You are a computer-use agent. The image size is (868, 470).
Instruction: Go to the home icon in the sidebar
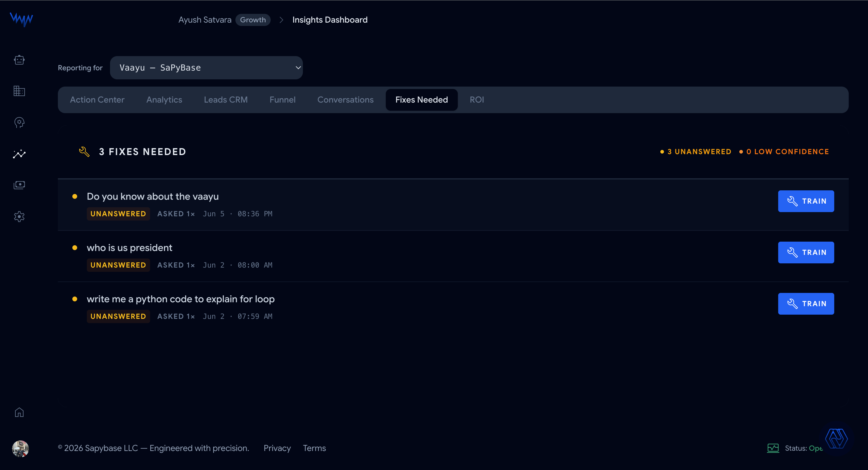pos(19,412)
